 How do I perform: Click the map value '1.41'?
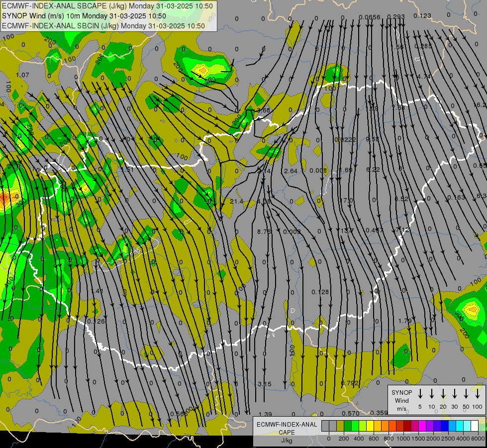click(97, 291)
